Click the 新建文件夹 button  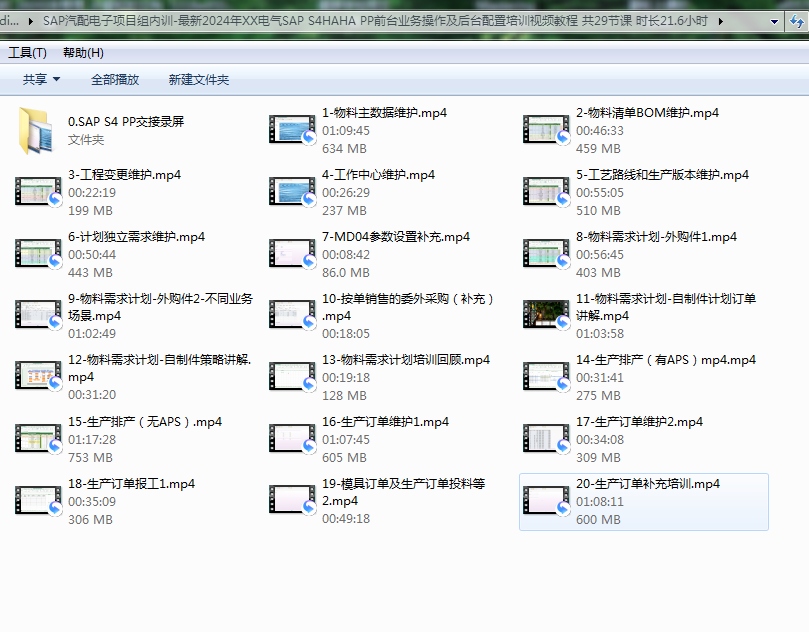point(199,80)
